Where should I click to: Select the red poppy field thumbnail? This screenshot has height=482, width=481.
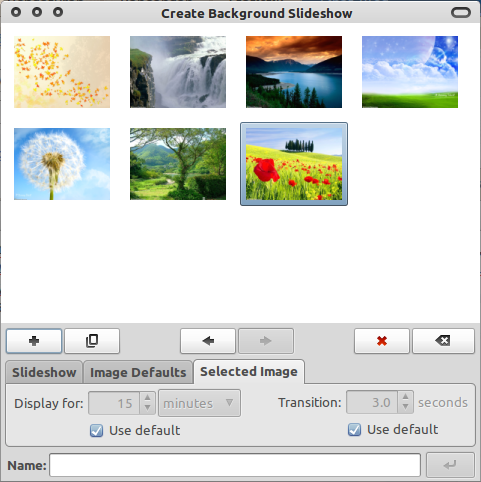(x=294, y=164)
